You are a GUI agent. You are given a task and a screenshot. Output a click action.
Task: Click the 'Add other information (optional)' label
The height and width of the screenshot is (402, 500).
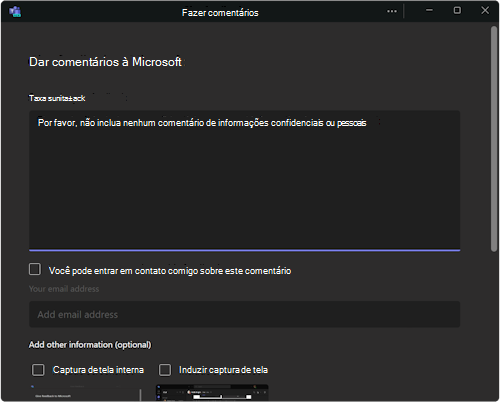(x=90, y=345)
